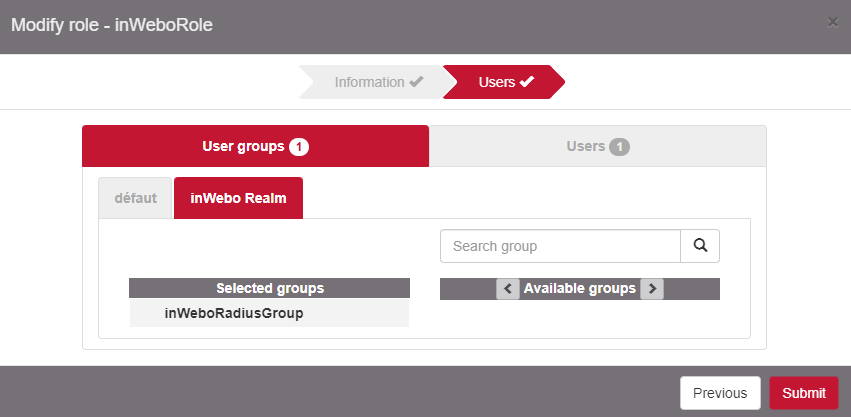
Task: Click the checkmark beside Information step
Action: point(417,82)
